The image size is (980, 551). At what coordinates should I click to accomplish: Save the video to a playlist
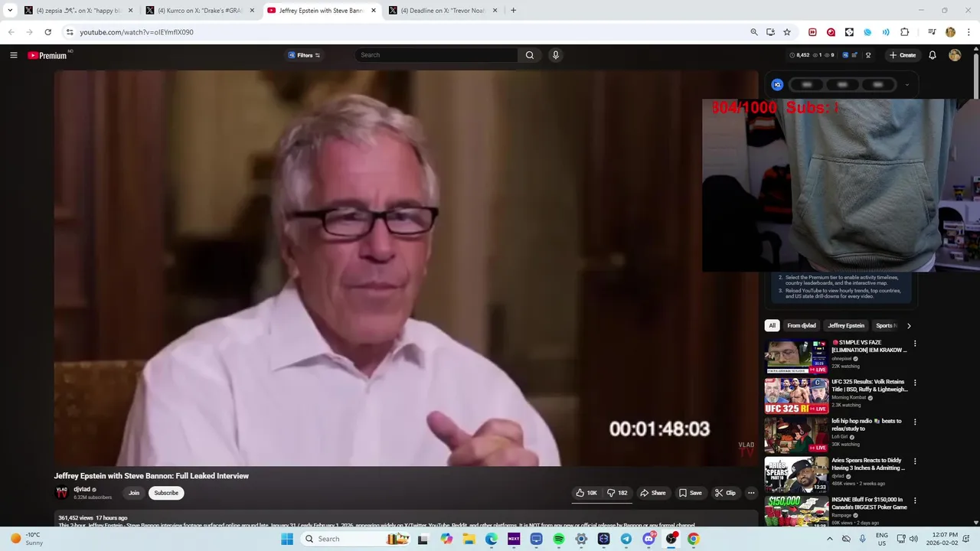point(690,493)
